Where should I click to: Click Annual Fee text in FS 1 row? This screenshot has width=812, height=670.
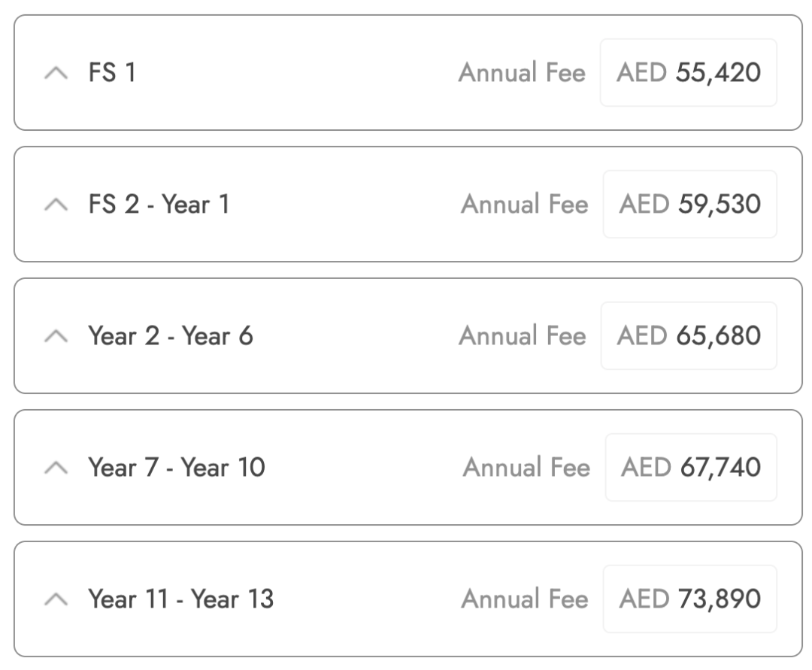tap(522, 73)
